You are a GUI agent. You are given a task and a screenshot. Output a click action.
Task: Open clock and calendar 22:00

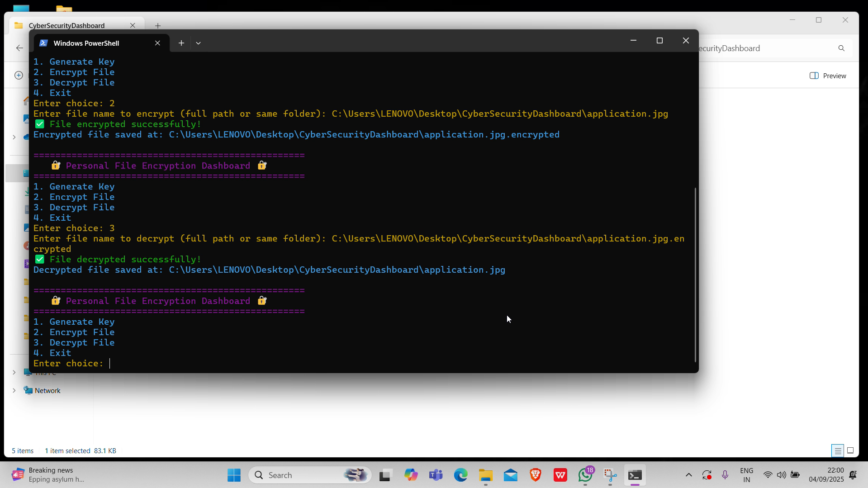[826, 475]
